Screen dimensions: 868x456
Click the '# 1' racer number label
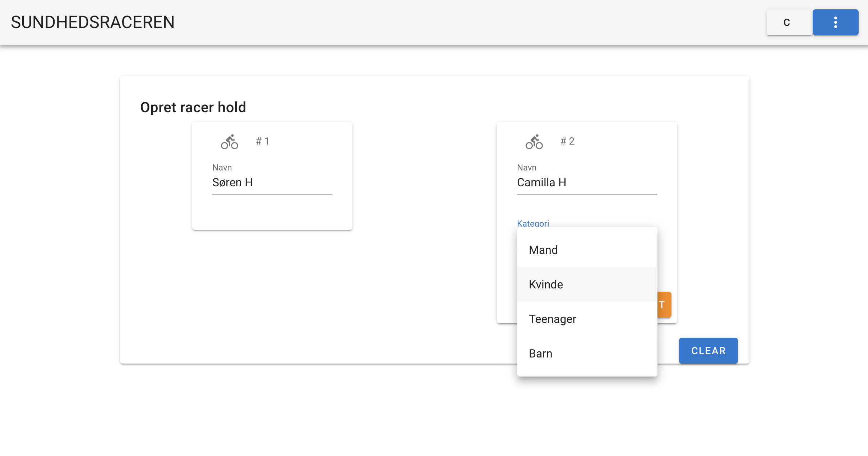(262, 141)
